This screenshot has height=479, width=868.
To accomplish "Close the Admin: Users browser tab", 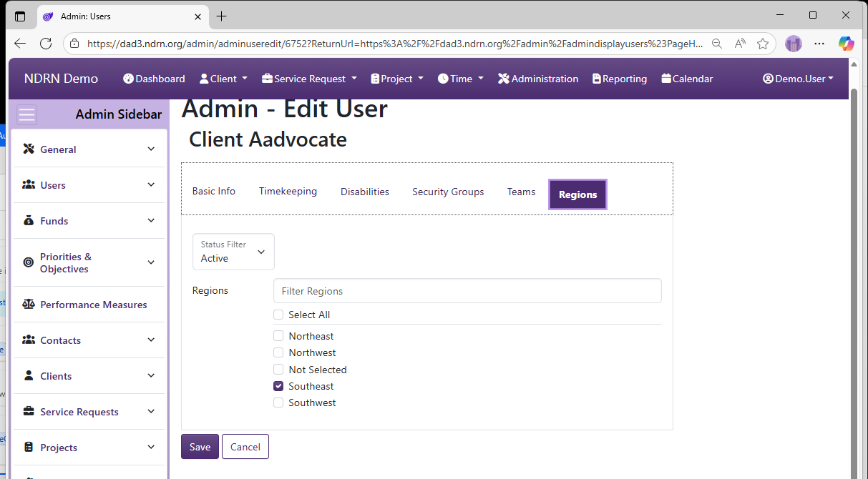I will click(x=198, y=16).
